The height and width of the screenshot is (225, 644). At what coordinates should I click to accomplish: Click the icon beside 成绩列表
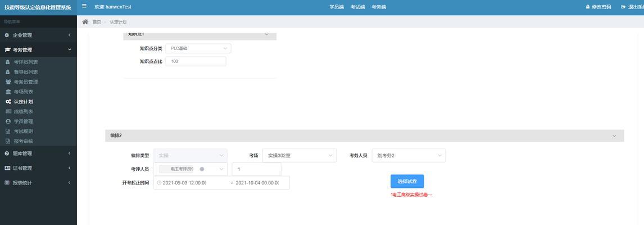[x=8, y=111]
